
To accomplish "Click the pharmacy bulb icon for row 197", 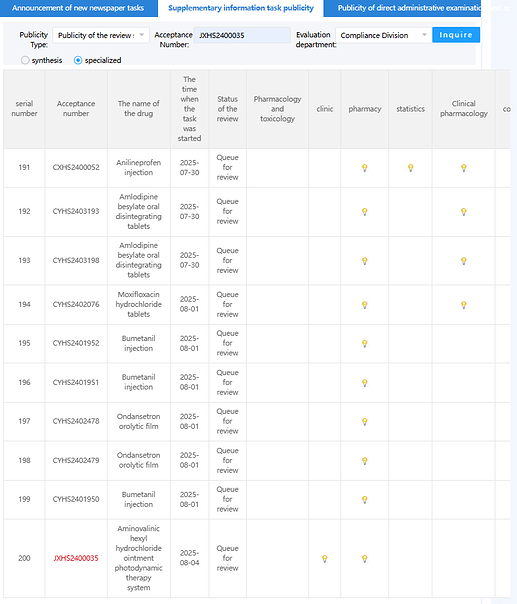I will click(x=364, y=421).
